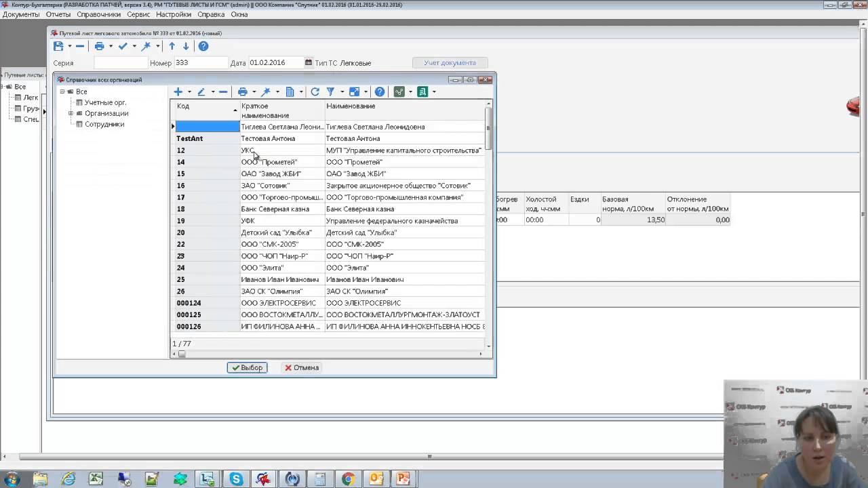Screen dimensions: 868x488
Task: Click the document copy icon in directory toolbar
Action: click(290, 91)
